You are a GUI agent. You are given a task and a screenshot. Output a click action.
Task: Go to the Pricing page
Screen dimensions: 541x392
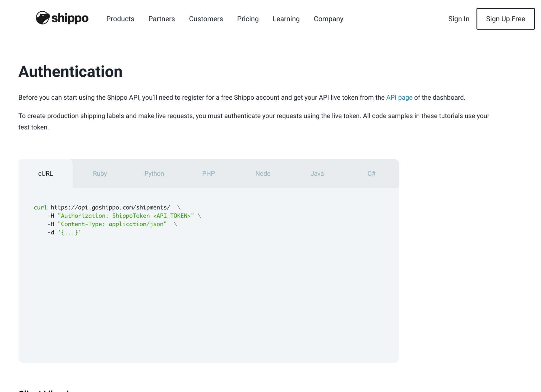[248, 19]
